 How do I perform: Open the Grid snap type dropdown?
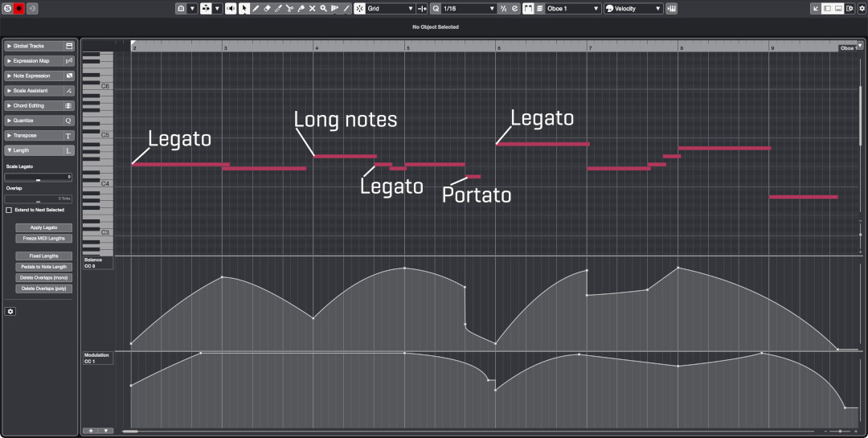[391, 9]
